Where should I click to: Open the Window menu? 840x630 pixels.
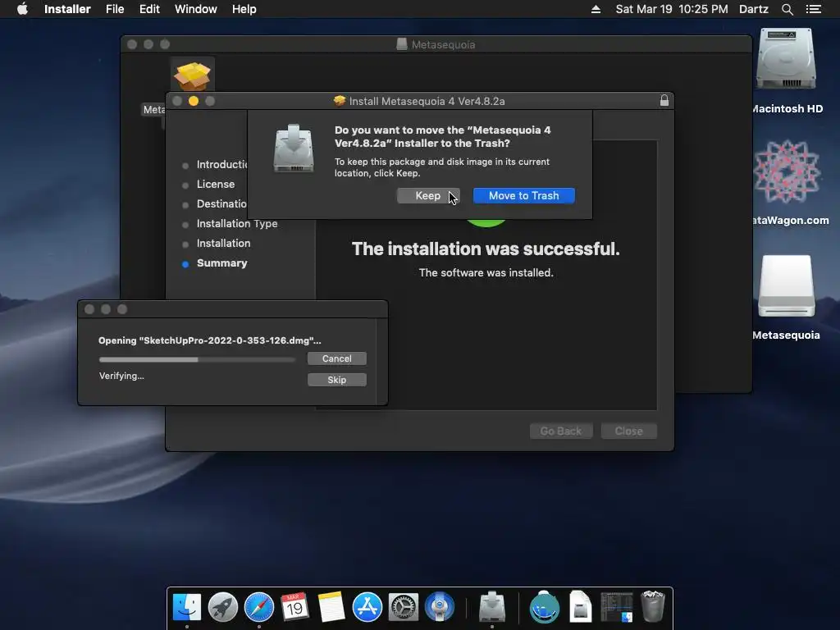pyautogui.click(x=195, y=9)
